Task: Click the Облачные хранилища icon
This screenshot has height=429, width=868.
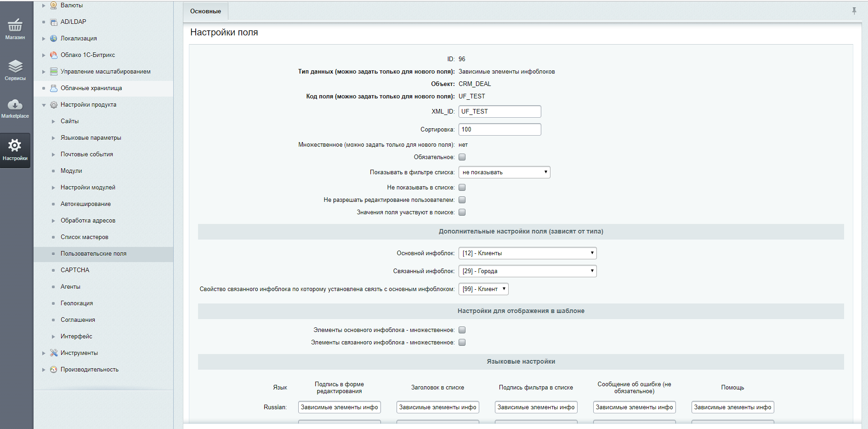Action: (54, 88)
